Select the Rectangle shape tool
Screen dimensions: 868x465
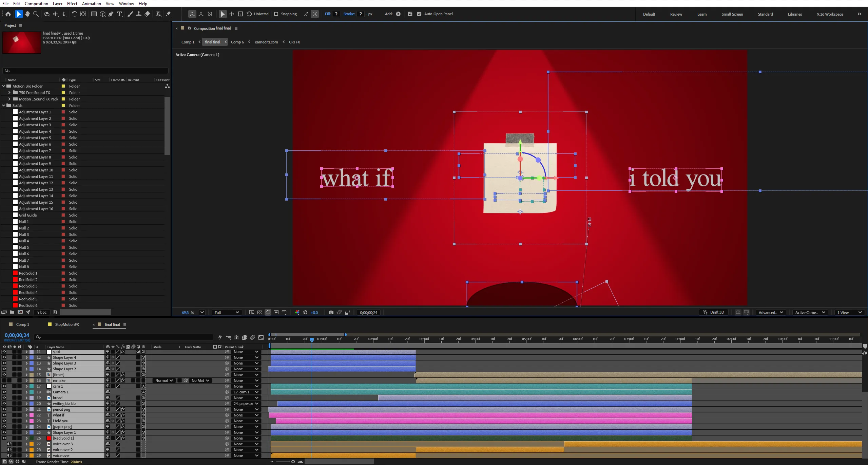pyautogui.click(x=94, y=14)
